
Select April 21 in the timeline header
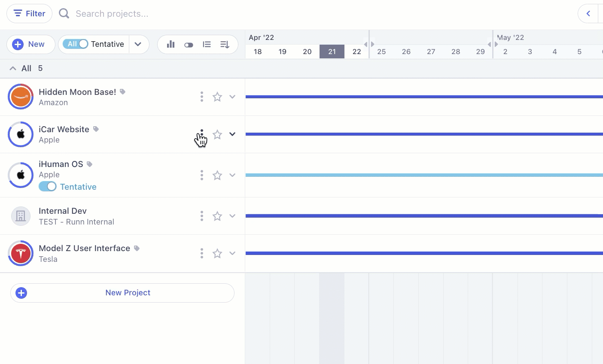click(332, 52)
